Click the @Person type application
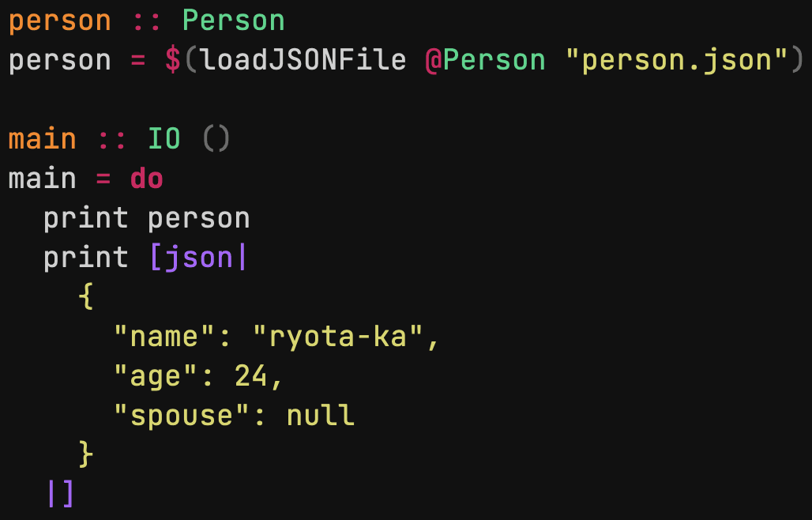 485,61
